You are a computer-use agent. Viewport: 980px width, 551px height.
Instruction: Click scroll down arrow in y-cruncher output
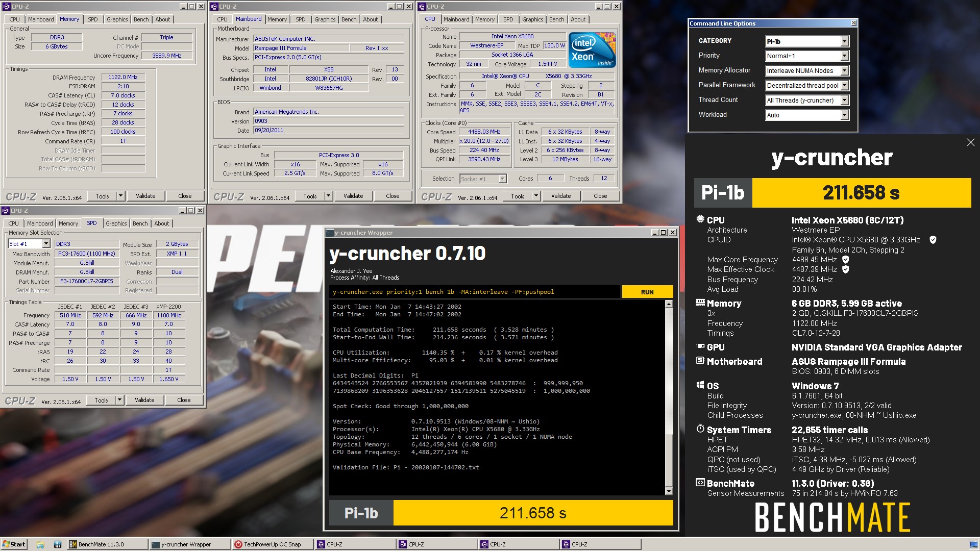[x=669, y=491]
